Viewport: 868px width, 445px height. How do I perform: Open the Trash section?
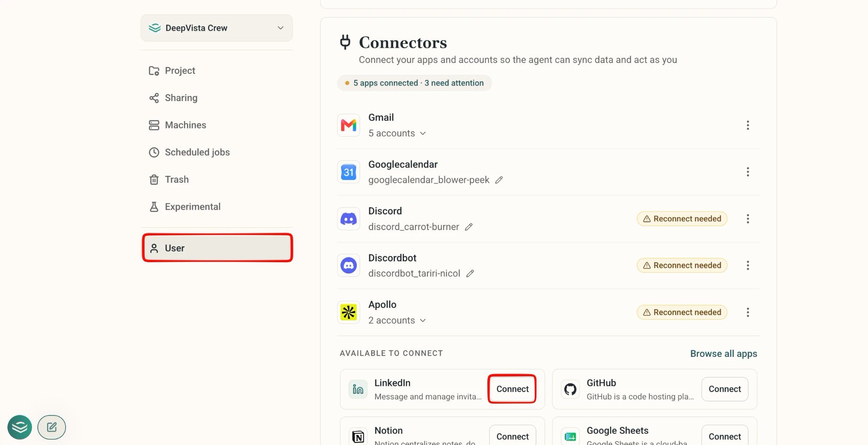click(x=217, y=179)
